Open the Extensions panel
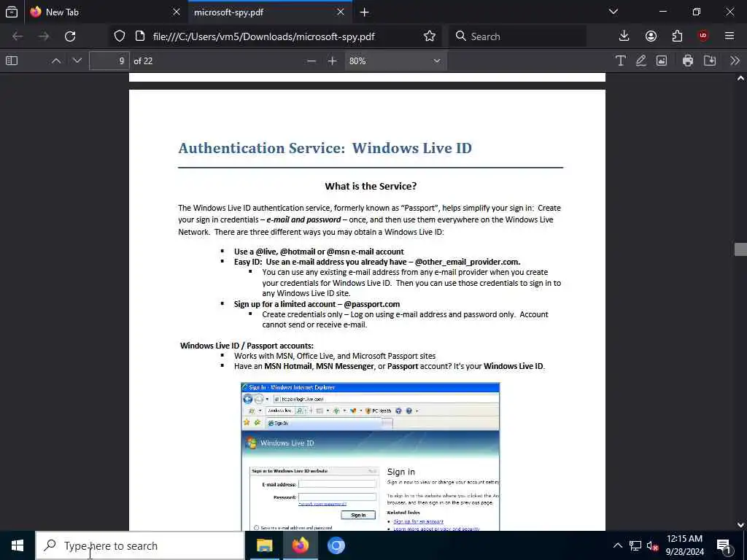Image resolution: width=747 pixels, height=560 pixels. (x=677, y=36)
